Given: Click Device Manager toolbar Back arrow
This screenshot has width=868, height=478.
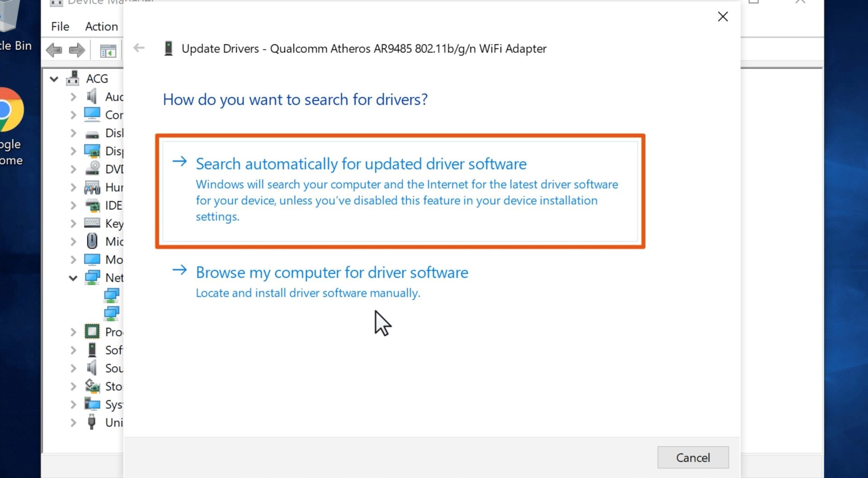Looking at the screenshot, I should click(54, 50).
